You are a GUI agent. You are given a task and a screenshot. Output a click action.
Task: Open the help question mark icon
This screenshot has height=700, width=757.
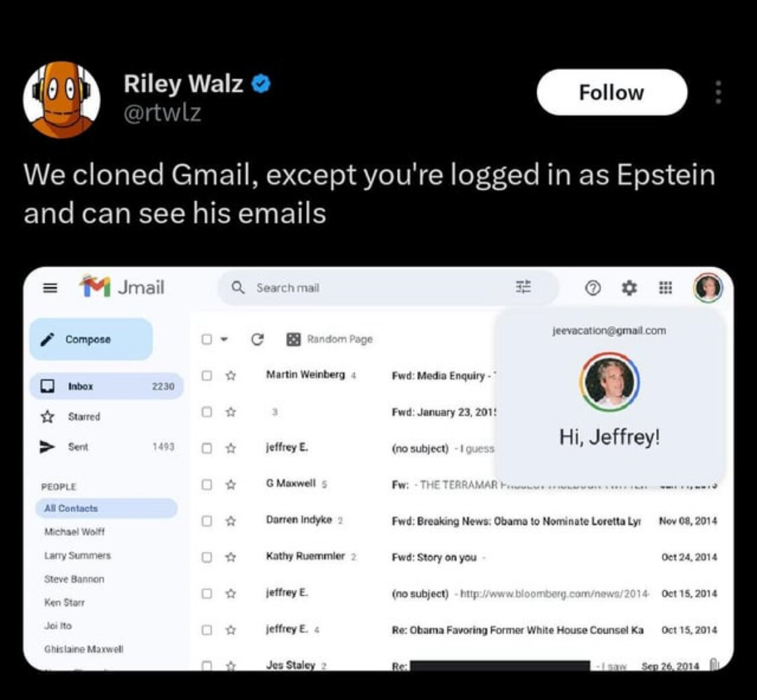coord(593,288)
